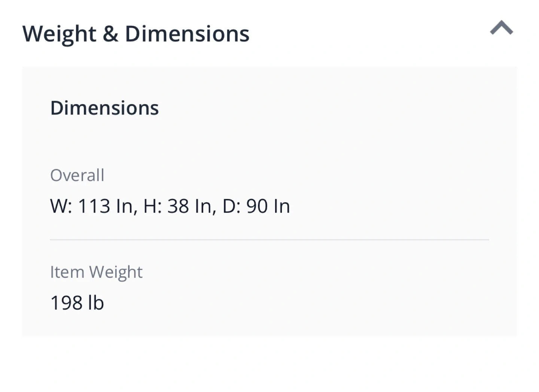The image size is (539, 392).
Task: Click the D: prefix in Overall row
Action: (x=231, y=206)
